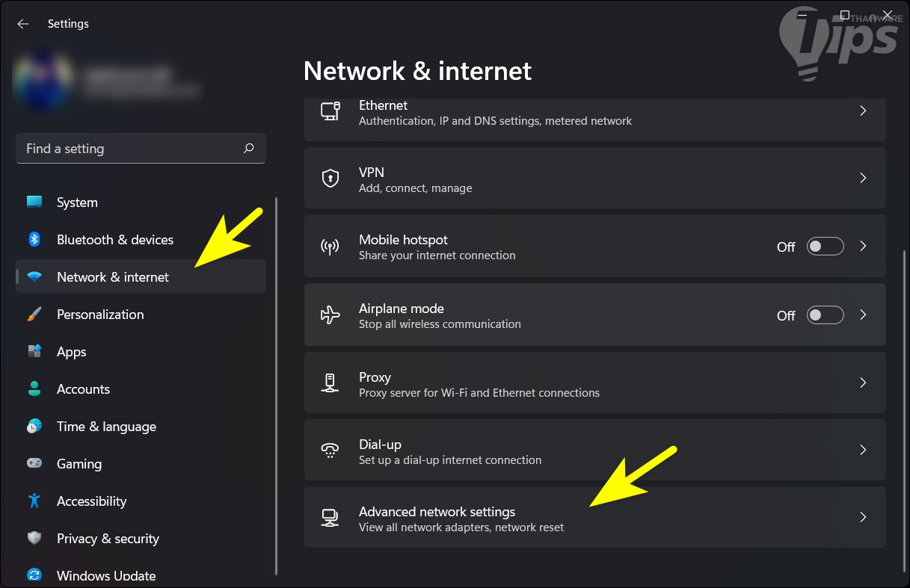Click the Windows Update sync icon

[x=34, y=575]
